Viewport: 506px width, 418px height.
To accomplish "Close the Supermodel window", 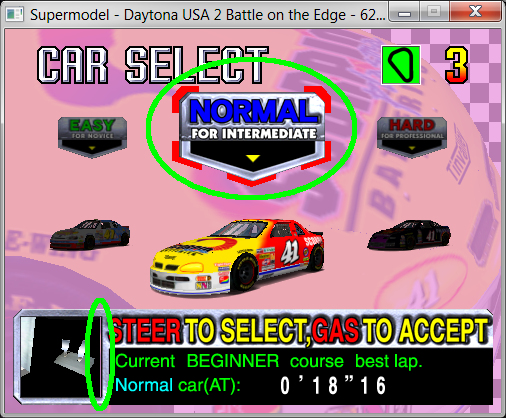I will tap(475, 13).
